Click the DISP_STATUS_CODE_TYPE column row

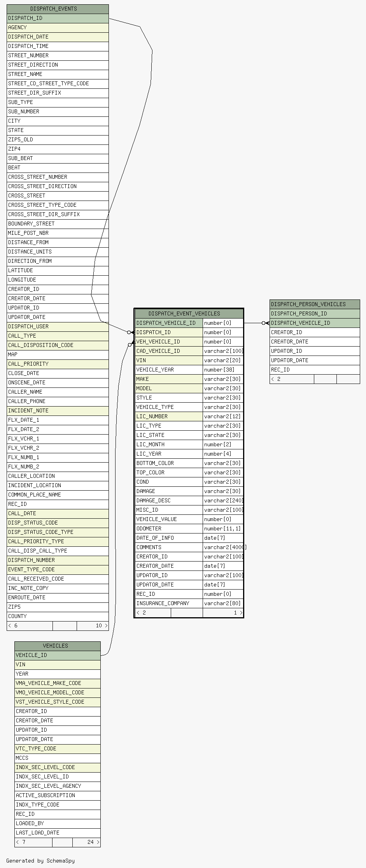click(x=58, y=532)
